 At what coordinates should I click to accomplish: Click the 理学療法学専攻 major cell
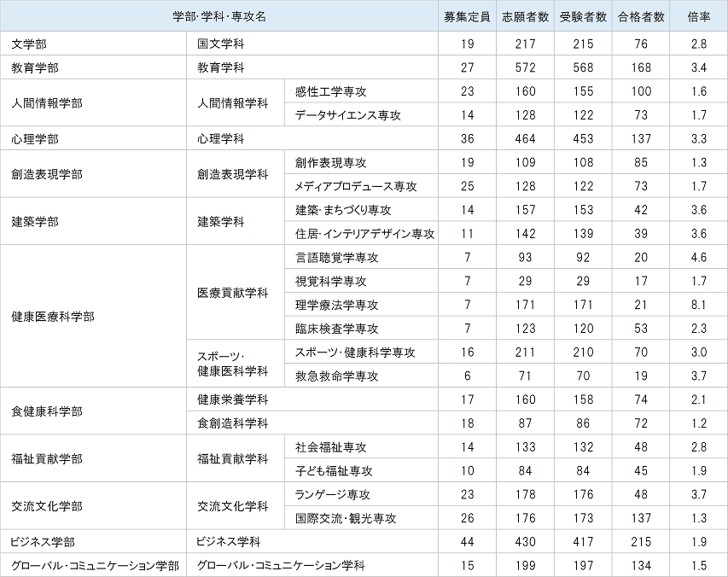(336, 305)
